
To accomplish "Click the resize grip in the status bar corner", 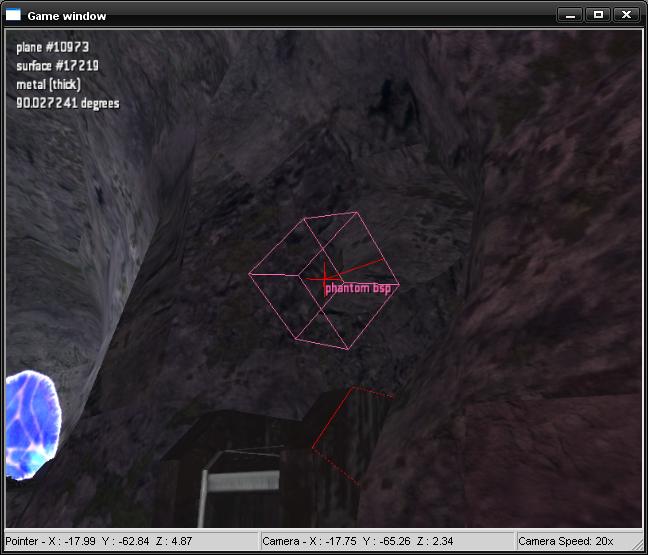I will pyautogui.click(x=638, y=542).
